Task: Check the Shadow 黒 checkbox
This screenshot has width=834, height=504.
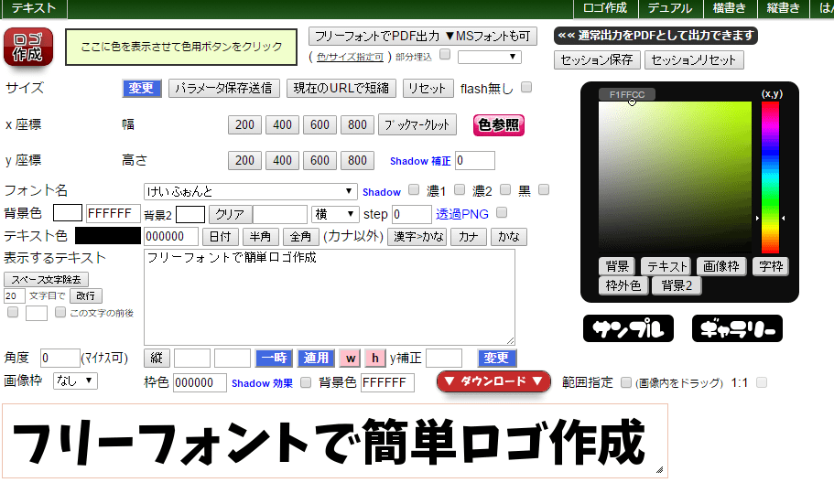Action: point(544,190)
